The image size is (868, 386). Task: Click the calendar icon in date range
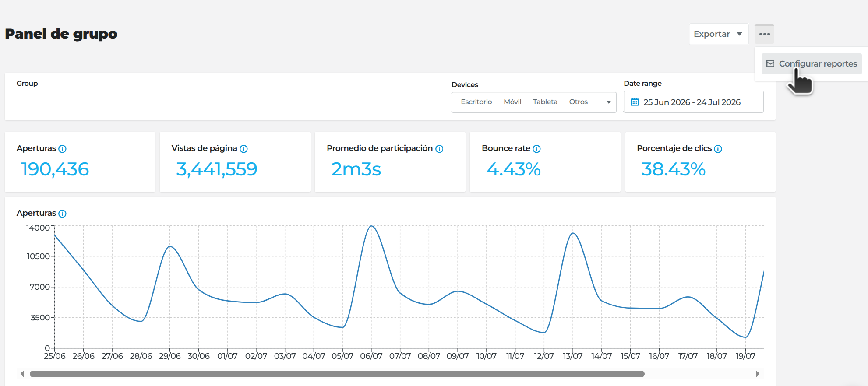coord(635,102)
